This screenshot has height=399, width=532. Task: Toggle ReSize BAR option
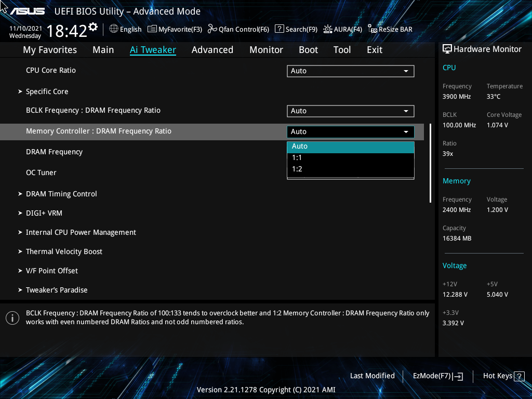coord(390,29)
